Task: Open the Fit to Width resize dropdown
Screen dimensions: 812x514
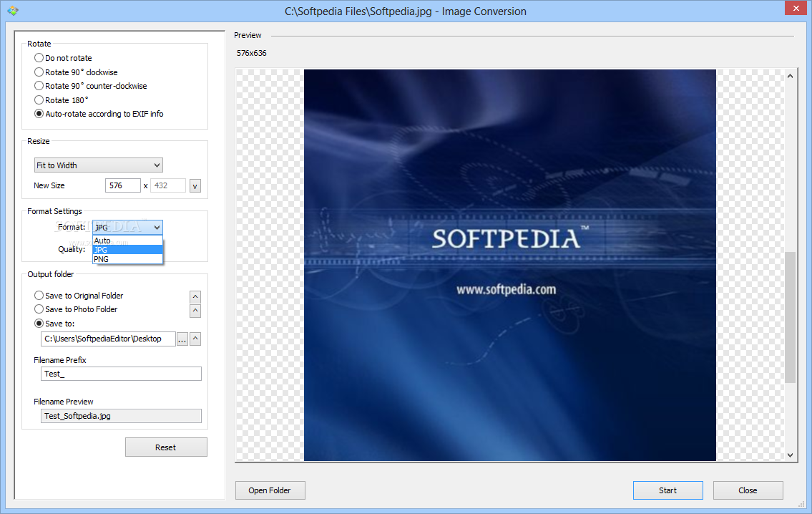Action: click(99, 165)
